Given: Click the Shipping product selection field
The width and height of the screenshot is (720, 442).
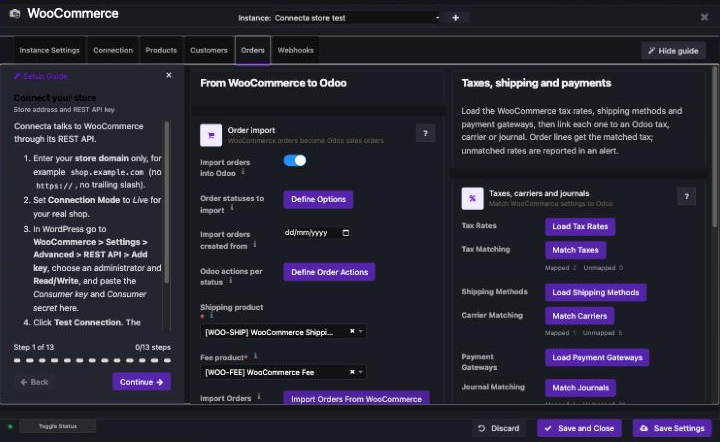Looking at the screenshot, I should tap(283, 331).
